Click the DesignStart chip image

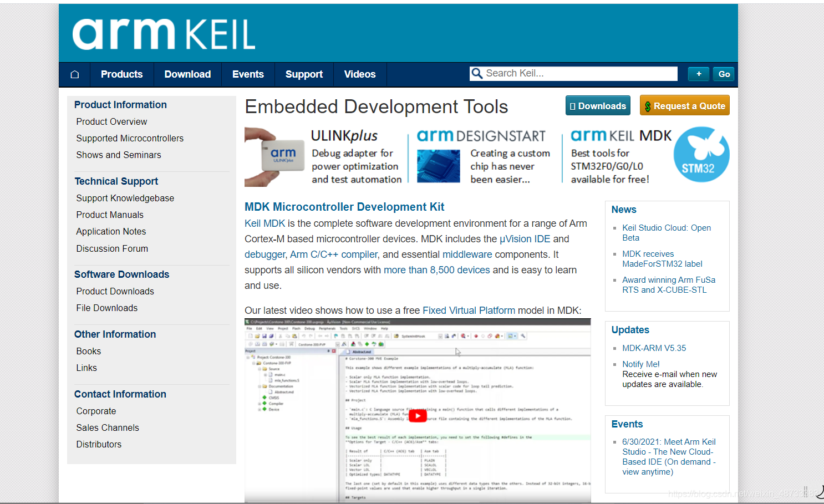438,166
